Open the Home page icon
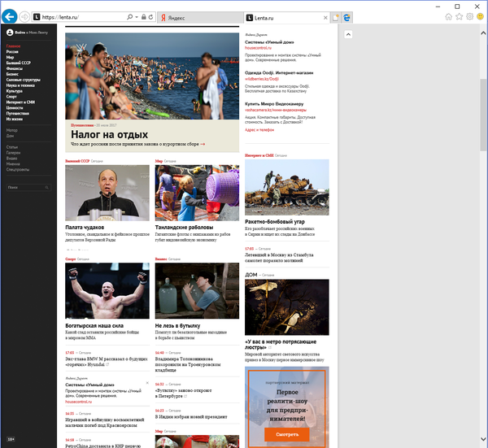488x448 pixels. 447,15
